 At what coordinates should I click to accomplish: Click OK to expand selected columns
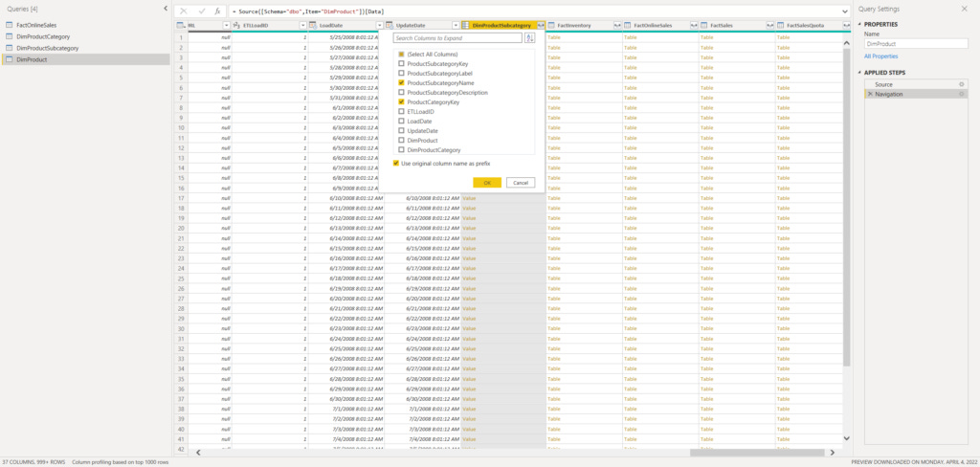[487, 183]
